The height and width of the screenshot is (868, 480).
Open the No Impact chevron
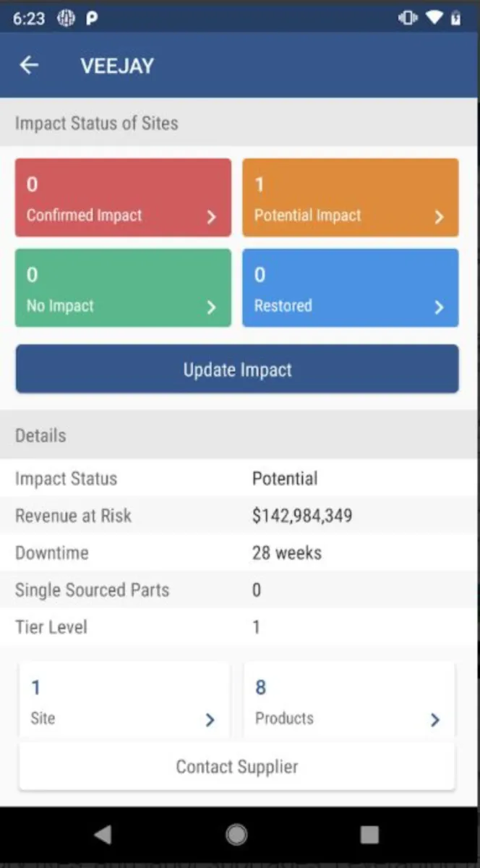tap(211, 307)
